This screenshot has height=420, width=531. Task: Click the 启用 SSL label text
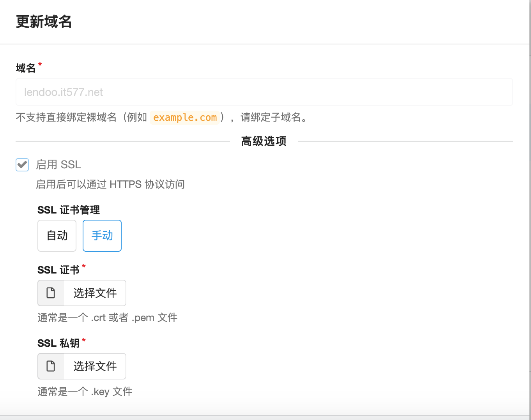58,164
